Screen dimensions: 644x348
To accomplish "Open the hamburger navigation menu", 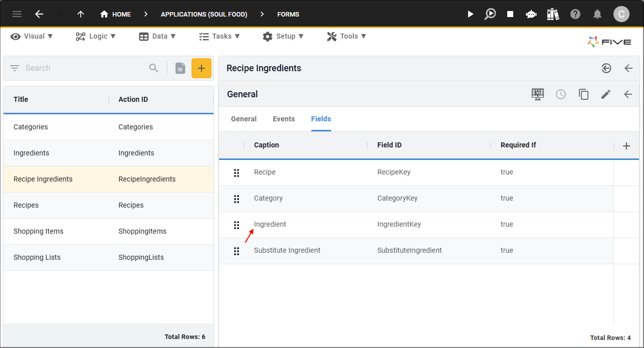I will point(17,14).
